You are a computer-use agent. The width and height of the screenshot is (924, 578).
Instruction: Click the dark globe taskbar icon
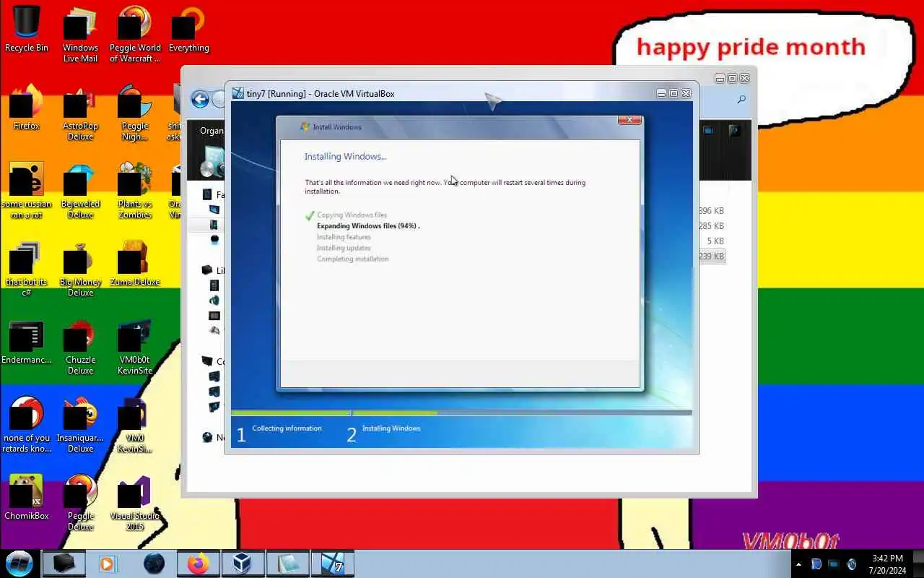point(154,564)
